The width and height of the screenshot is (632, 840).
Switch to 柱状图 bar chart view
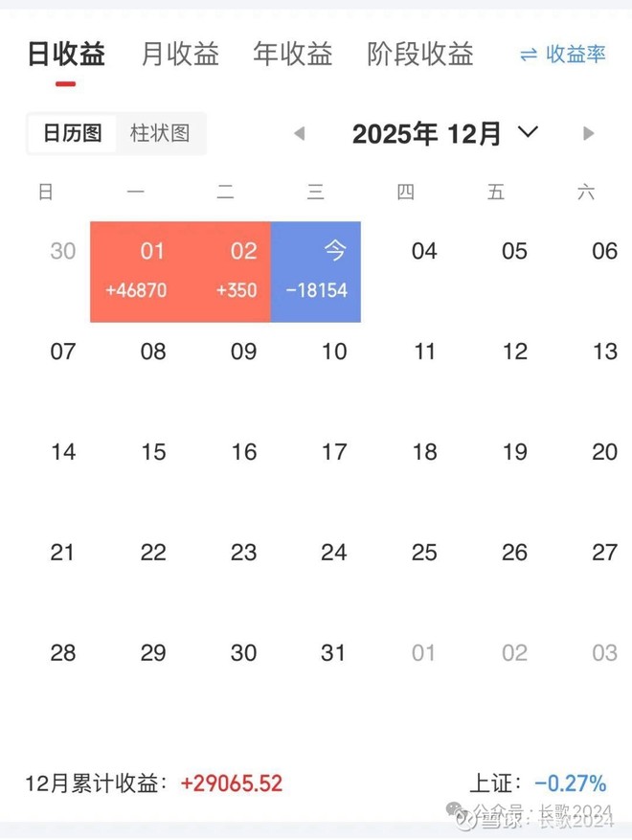point(160,133)
